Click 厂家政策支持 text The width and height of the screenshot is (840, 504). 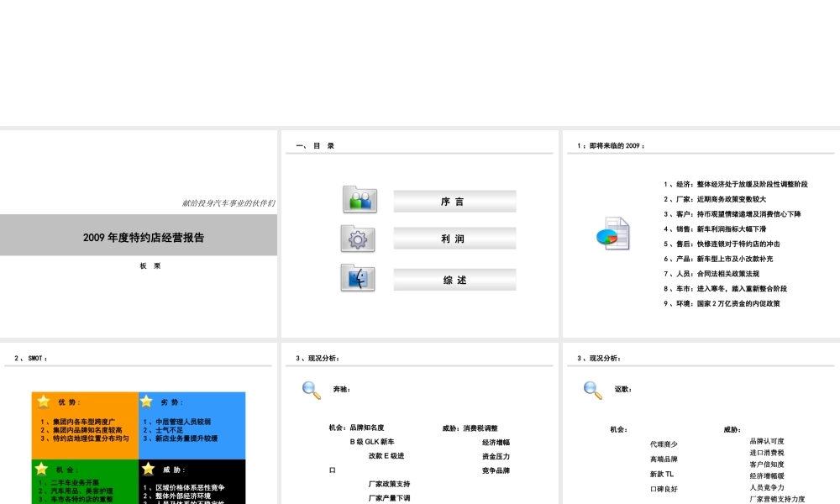click(x=389, y=484)
